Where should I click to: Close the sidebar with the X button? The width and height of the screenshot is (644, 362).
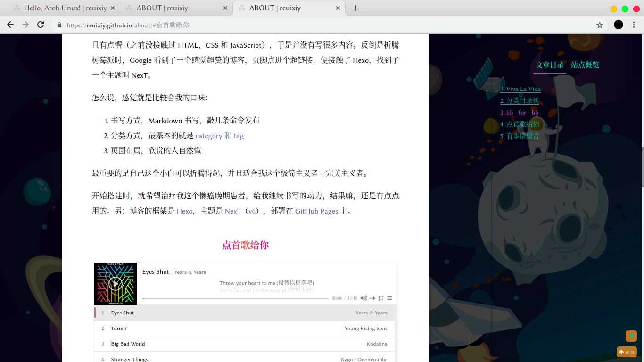[x=631, y=336]
